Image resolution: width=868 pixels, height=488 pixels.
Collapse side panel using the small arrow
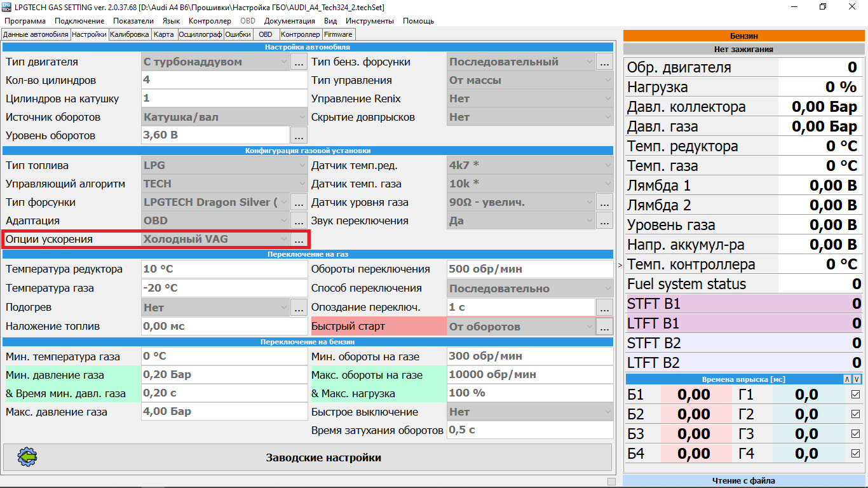click(x=620, y=265)
